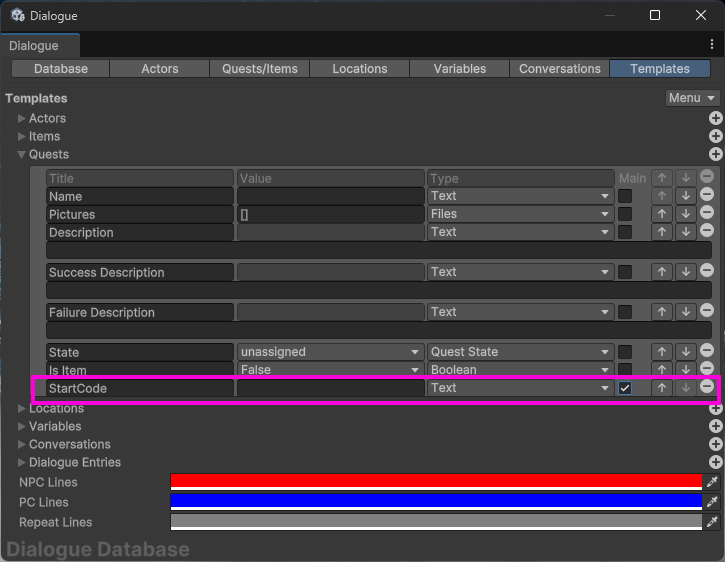Expand the Dialogue Entries template foldout
The width and height of the screenshot is (725, 562).
[x=21, y=462]
